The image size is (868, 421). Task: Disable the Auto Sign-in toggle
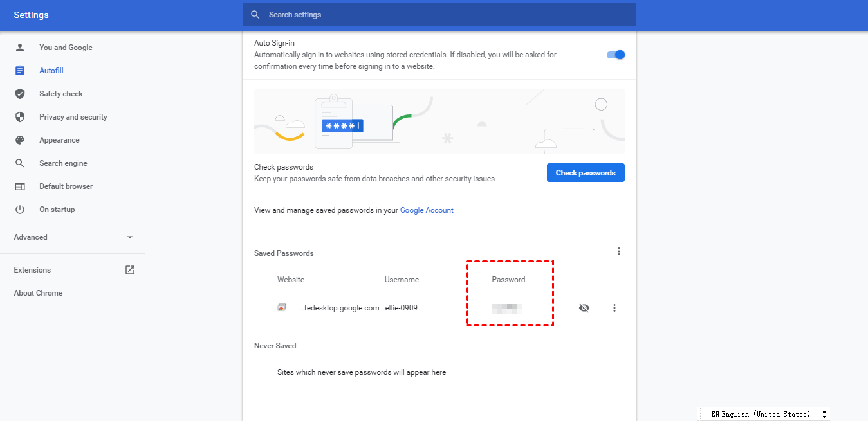click(616, 55)
